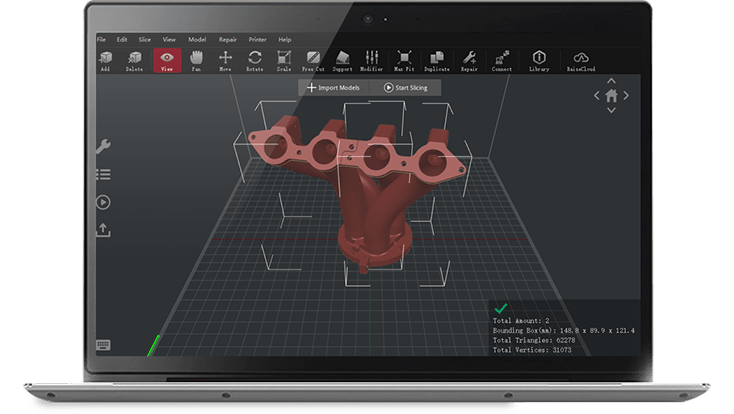The width and height of the screenshot is (734, 414).
Task: Expand the model list panel in left sidebar
Action: [x=103, y=174]
